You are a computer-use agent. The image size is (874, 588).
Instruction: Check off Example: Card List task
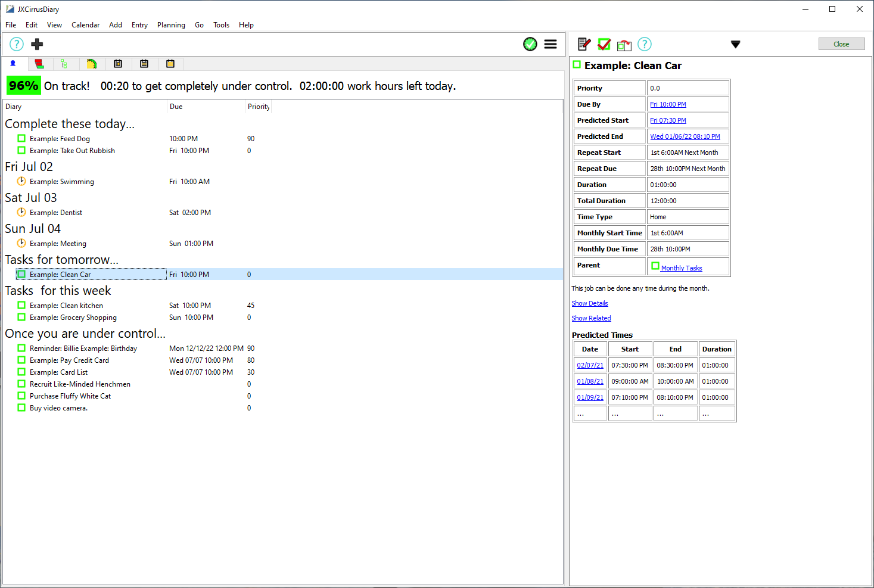21,372
